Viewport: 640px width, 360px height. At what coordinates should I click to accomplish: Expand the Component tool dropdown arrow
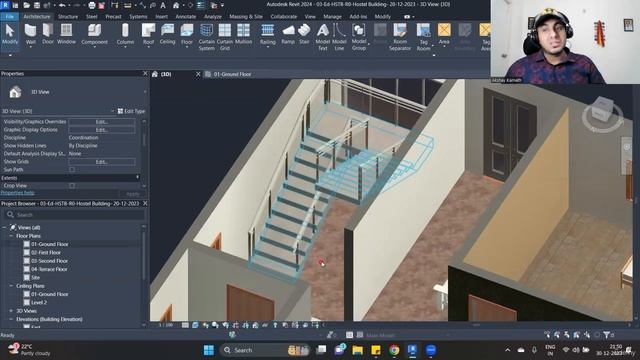click(x=94, y=47)
